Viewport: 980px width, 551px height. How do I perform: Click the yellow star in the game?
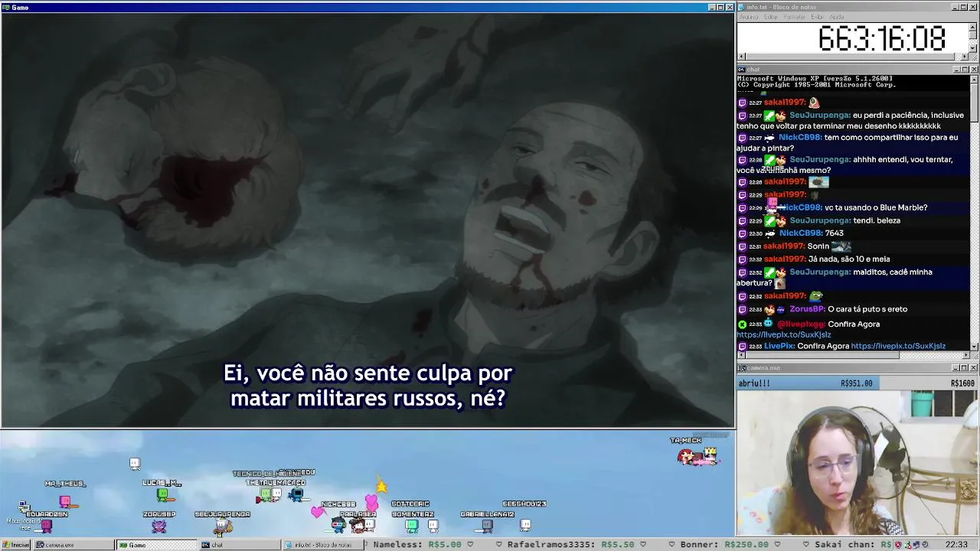pos(381,486)
